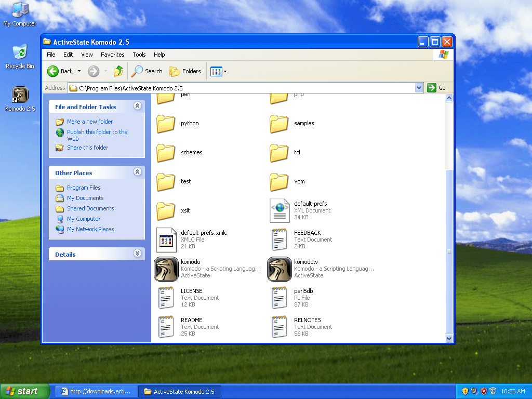532x399 pixels.
Task: Go to My Documents in Other Places
Action: coord(85,198)
